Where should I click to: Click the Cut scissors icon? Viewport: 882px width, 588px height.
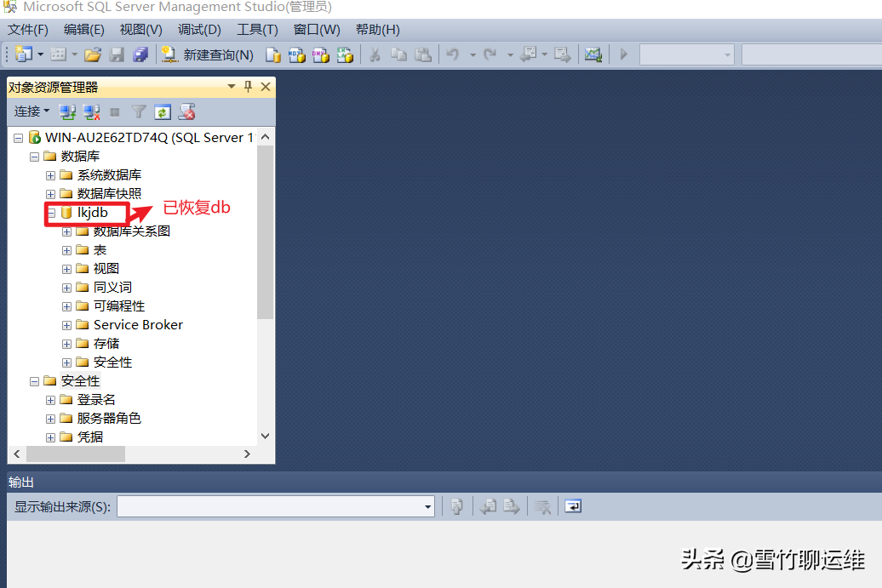pos(375,54)
